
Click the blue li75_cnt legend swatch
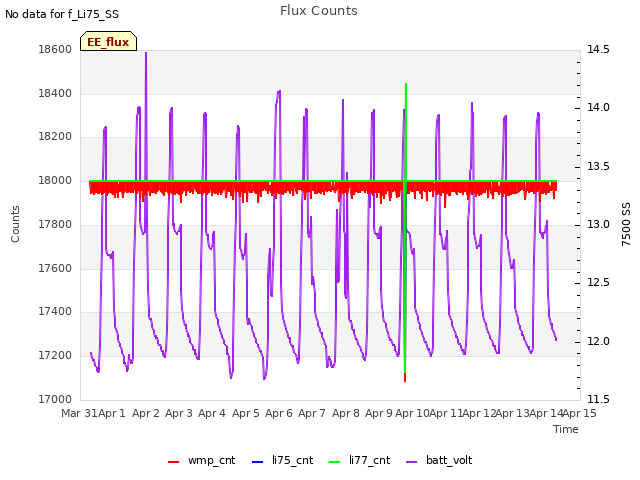tap(258, 462)
